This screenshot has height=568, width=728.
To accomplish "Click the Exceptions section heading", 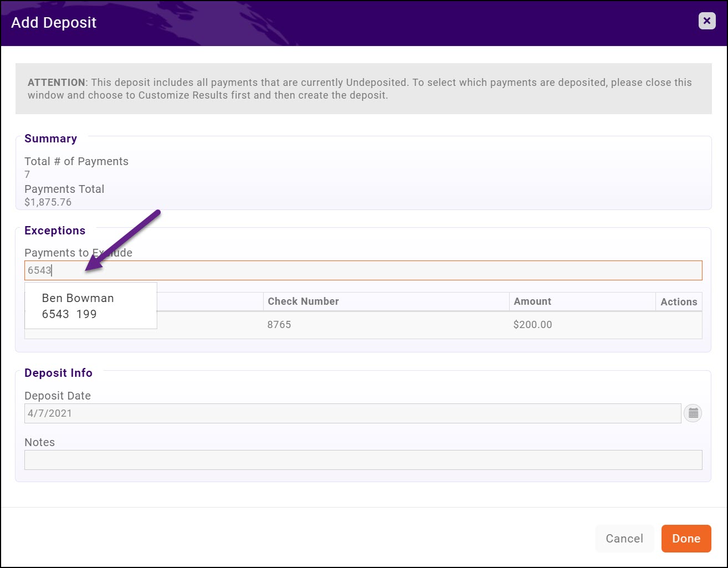I will click(x=55, y=231).
